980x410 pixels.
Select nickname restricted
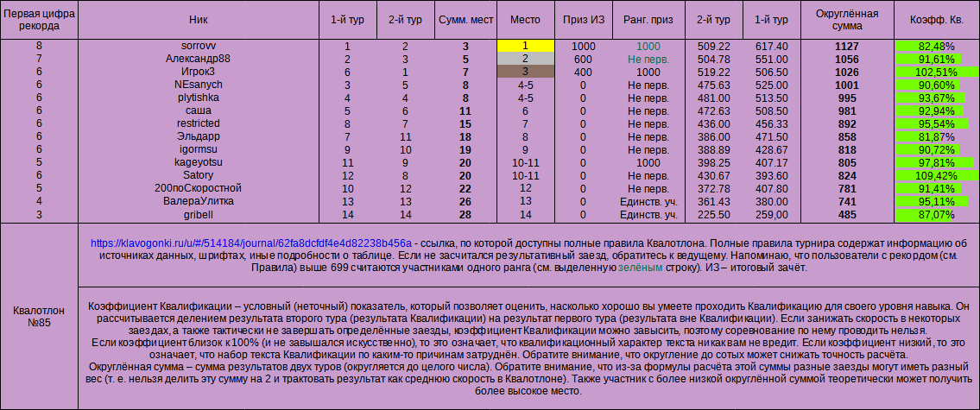coord(199,123)
